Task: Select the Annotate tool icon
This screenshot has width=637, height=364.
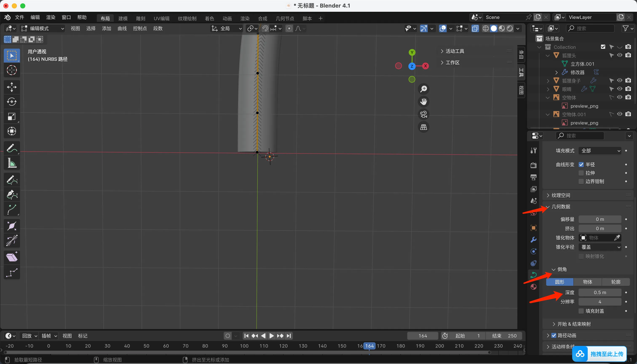Action: click(12, 148)
